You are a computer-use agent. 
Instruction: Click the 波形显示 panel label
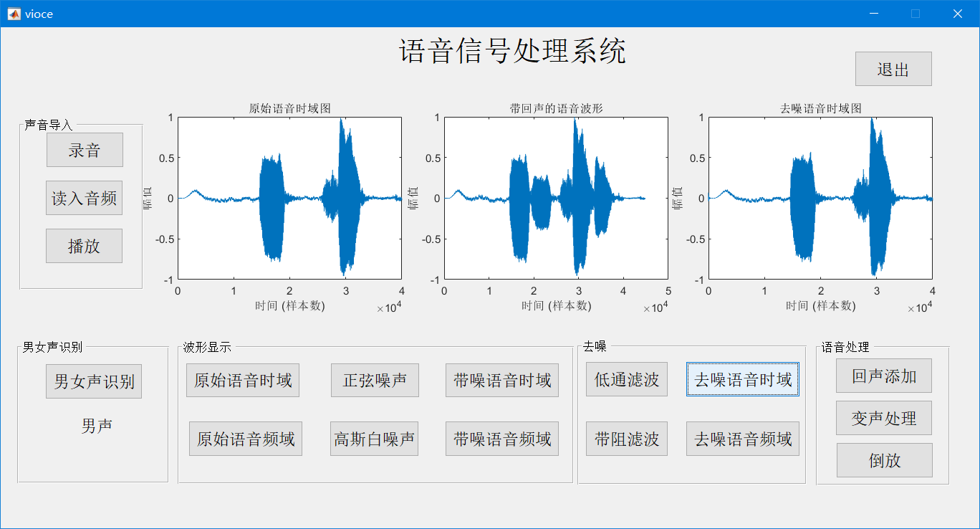tap(207, 347)
